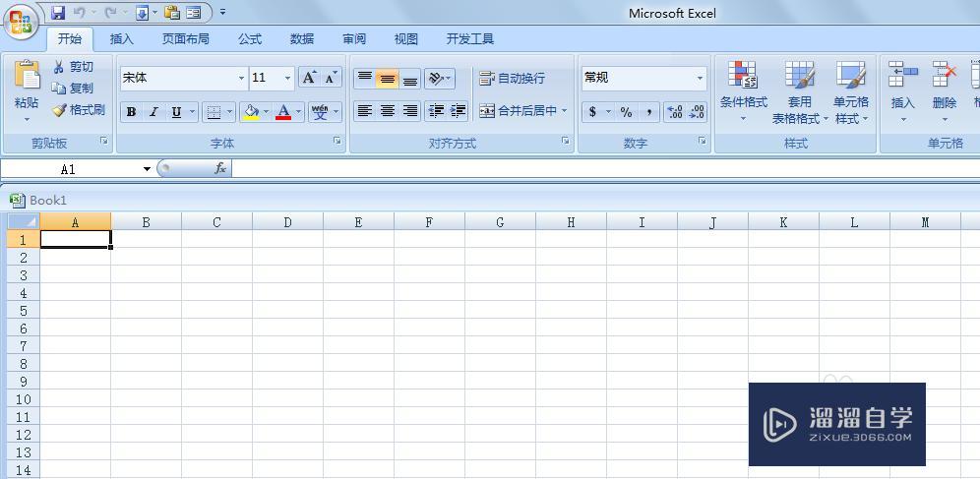Screen dimensions: 980x479
Task: Toggle italic formatting
Action: 153,112
